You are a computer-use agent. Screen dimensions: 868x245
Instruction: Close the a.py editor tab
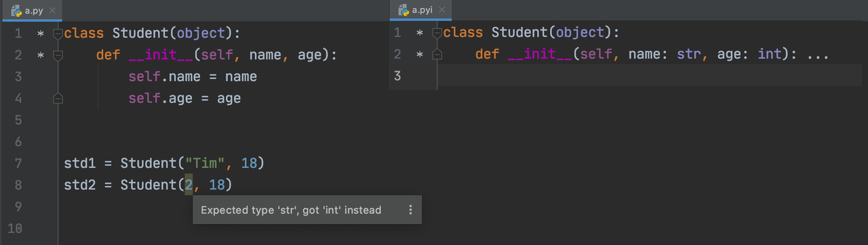point(52,11)
